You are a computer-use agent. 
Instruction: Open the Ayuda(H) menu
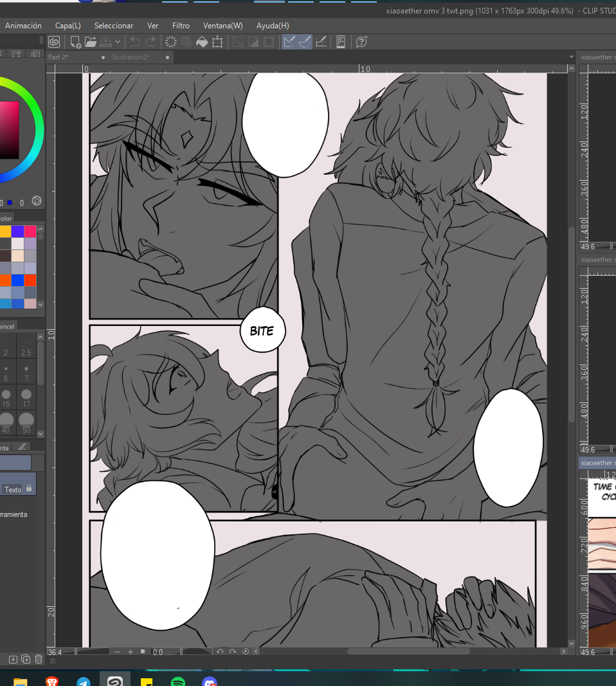point(273,26)
